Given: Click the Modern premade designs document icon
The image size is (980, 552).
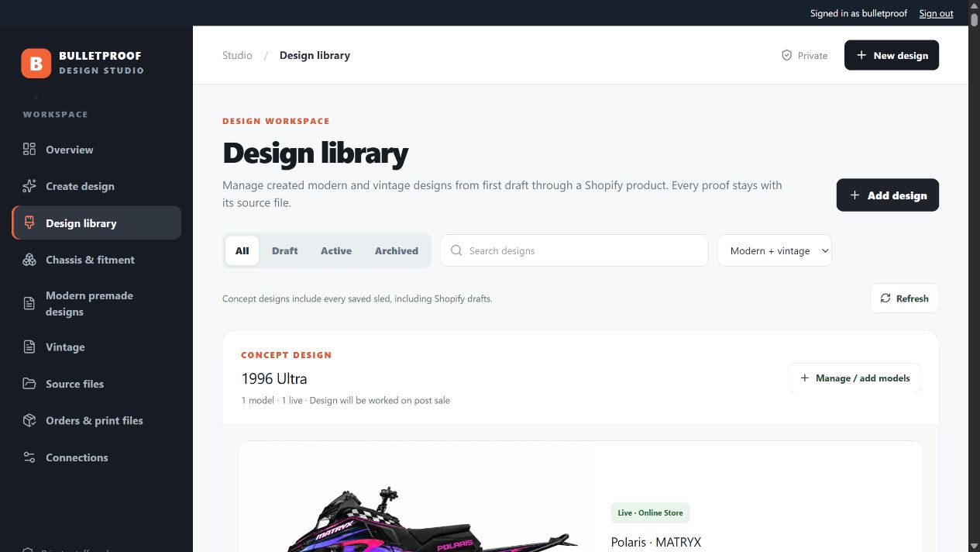Looking at the screenshot, I should coord(29,304).
